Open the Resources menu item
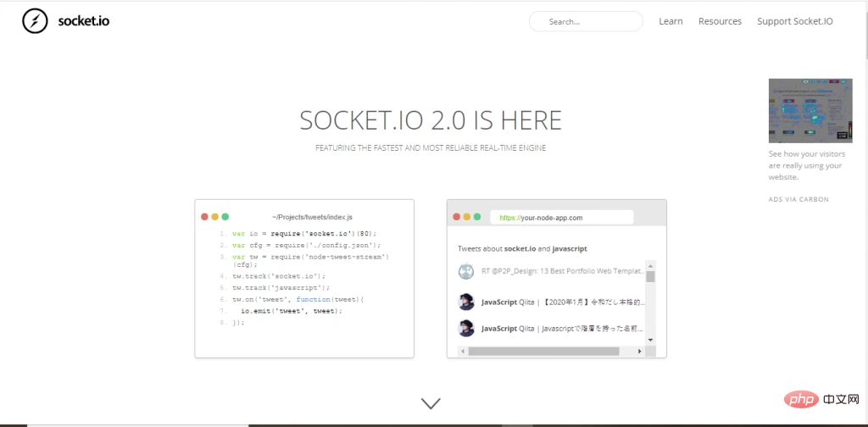868x427 pixels. 720,21
